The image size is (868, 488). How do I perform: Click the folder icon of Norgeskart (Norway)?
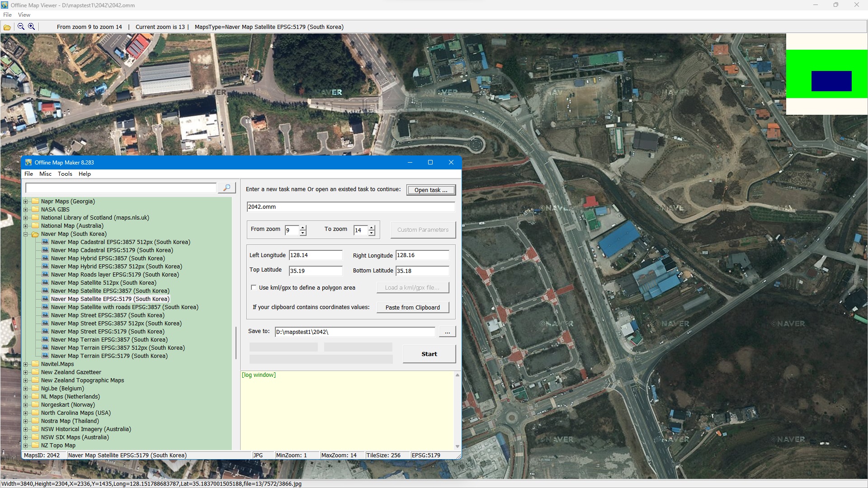point(35,404)
